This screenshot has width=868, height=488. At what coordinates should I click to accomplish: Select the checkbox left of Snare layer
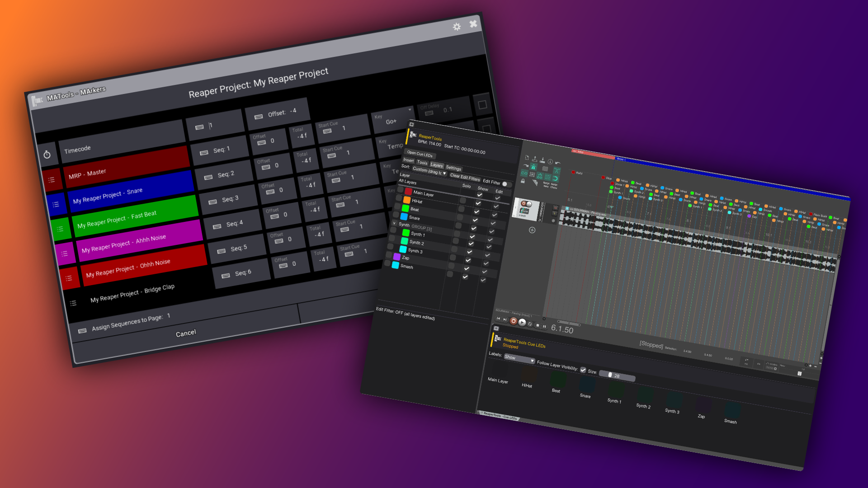(x=395, y=215)
